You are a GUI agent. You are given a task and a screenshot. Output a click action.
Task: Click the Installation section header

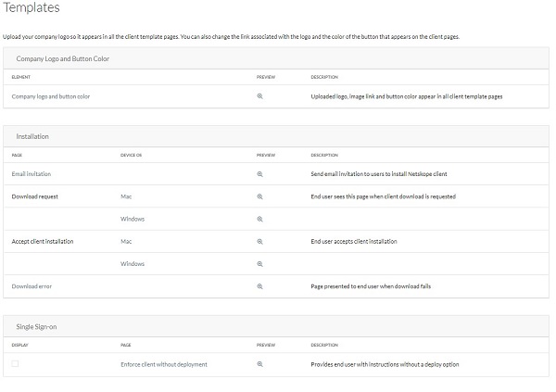pos(32,136)
